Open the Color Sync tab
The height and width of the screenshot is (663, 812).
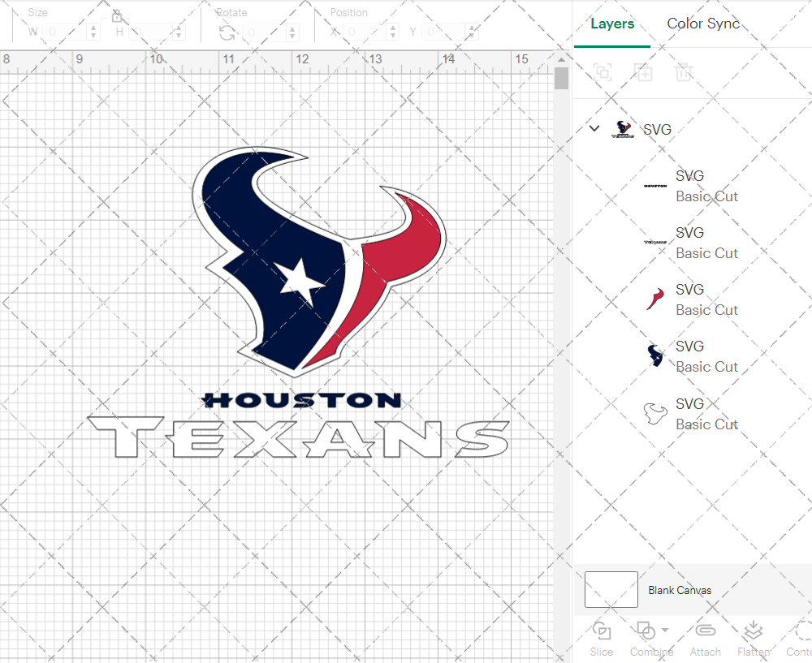point(702,24)
